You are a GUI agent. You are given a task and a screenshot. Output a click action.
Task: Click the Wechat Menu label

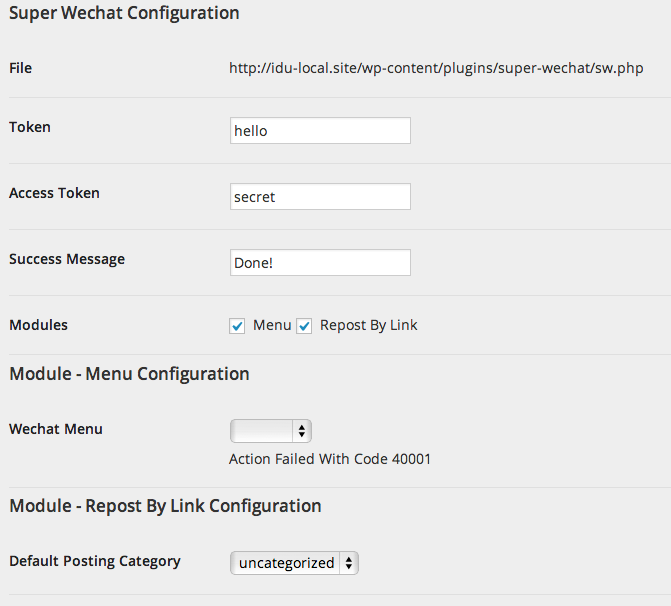tap(56, 429)
